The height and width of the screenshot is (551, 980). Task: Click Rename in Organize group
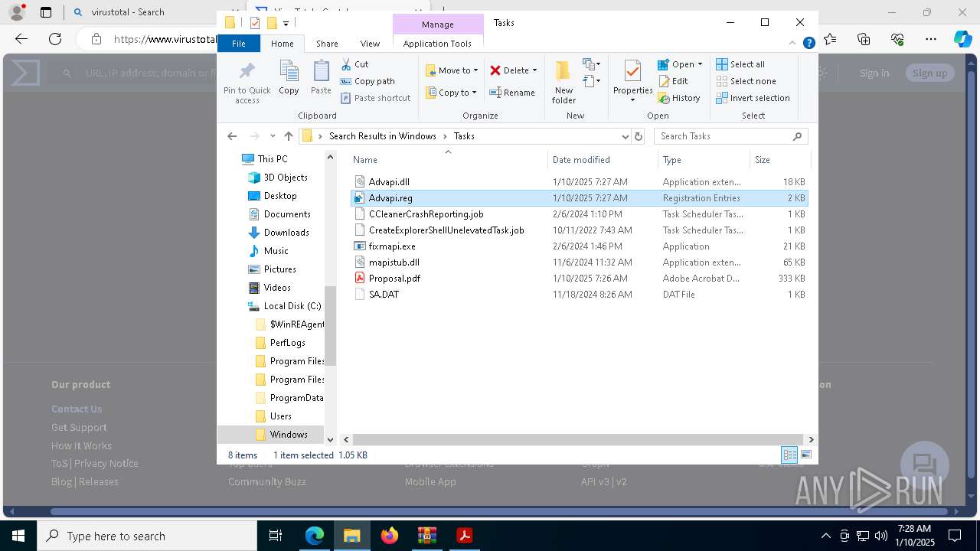[x=512, y=93]
